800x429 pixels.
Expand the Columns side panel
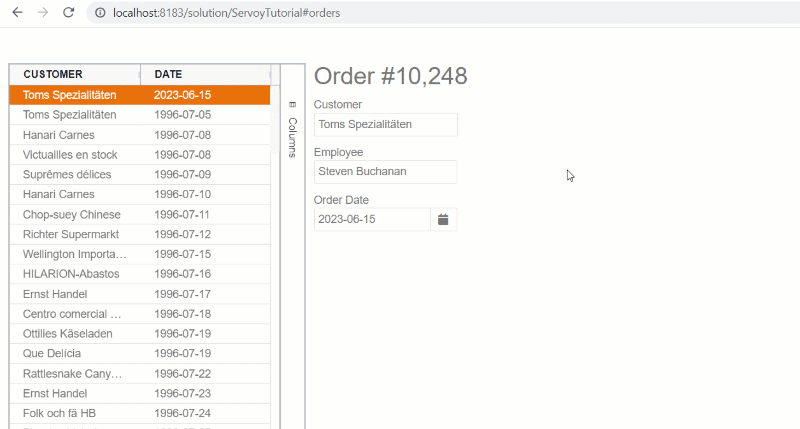(x=292, y=137)
